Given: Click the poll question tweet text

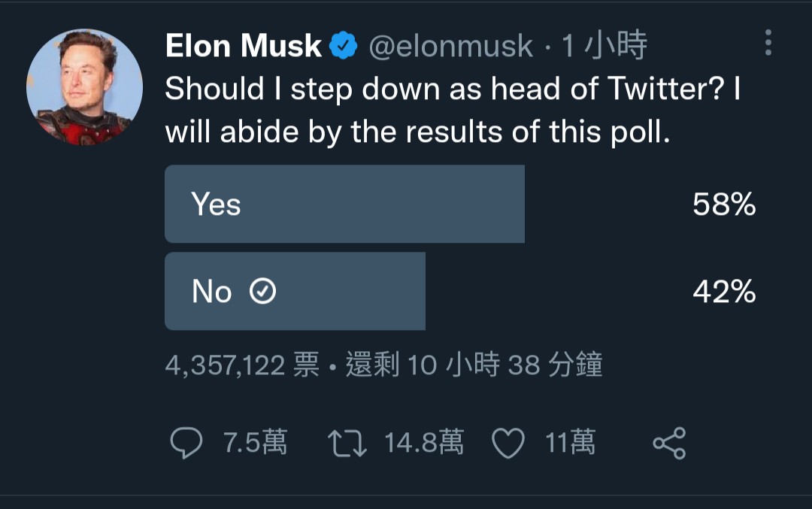Looking at the screenshot, I should [x=451, y=111].
